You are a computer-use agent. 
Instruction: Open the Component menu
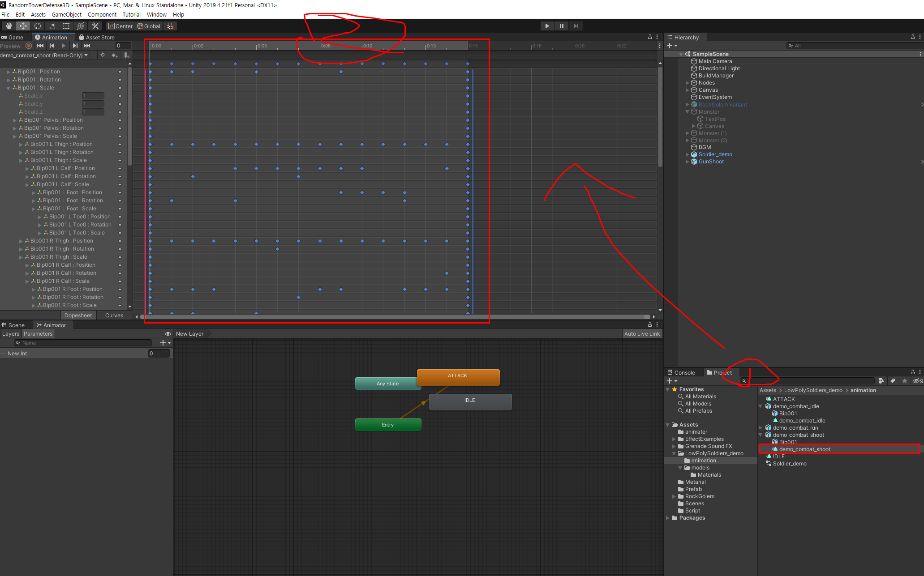click(102, 14)
